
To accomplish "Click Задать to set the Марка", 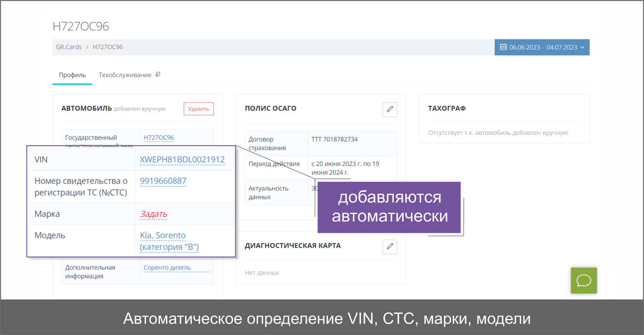I will pyautogui.click(x=153, y=214).
